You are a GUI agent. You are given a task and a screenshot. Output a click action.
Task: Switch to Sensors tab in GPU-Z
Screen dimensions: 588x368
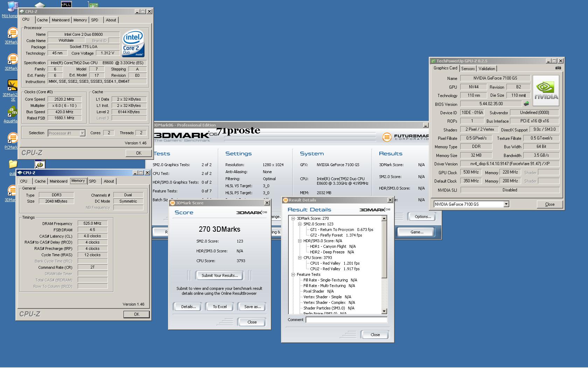pyautogui.click(x=468, y=69)
